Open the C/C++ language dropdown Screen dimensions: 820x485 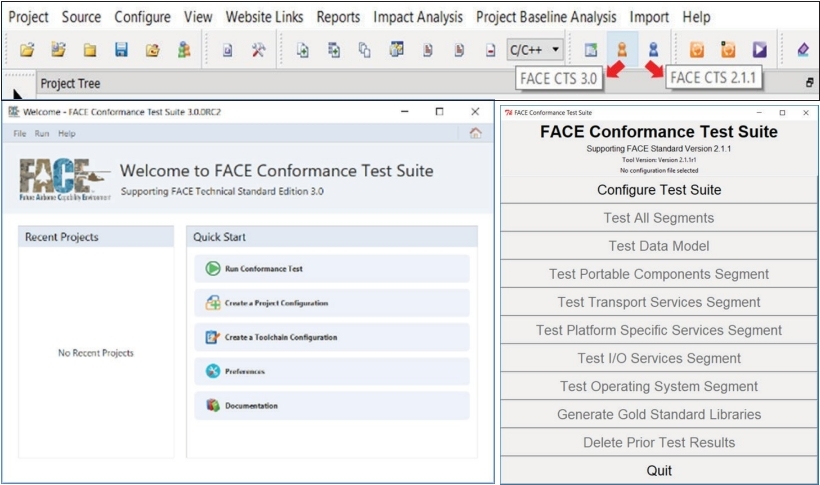(x=535, y=50)
